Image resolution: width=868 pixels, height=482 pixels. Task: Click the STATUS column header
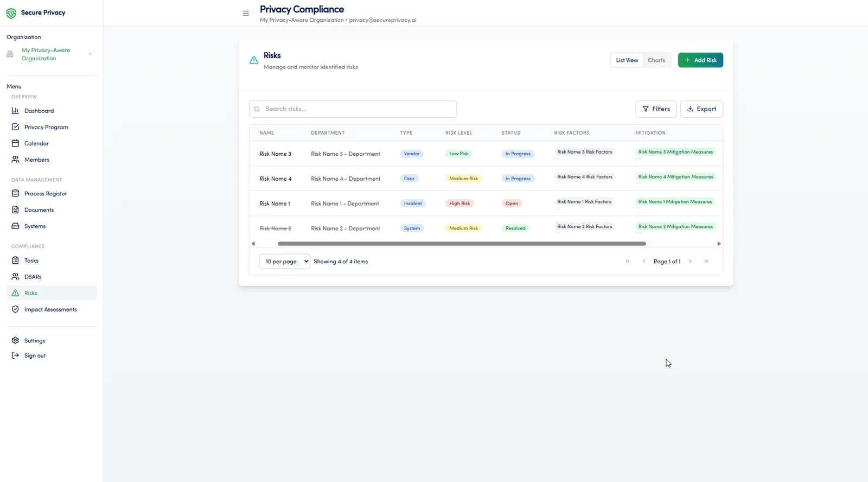(510, 133)
